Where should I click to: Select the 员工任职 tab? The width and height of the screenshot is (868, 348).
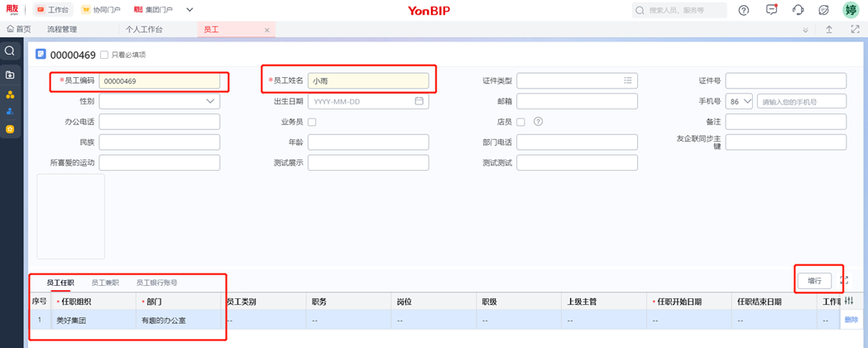pos(60,283)
